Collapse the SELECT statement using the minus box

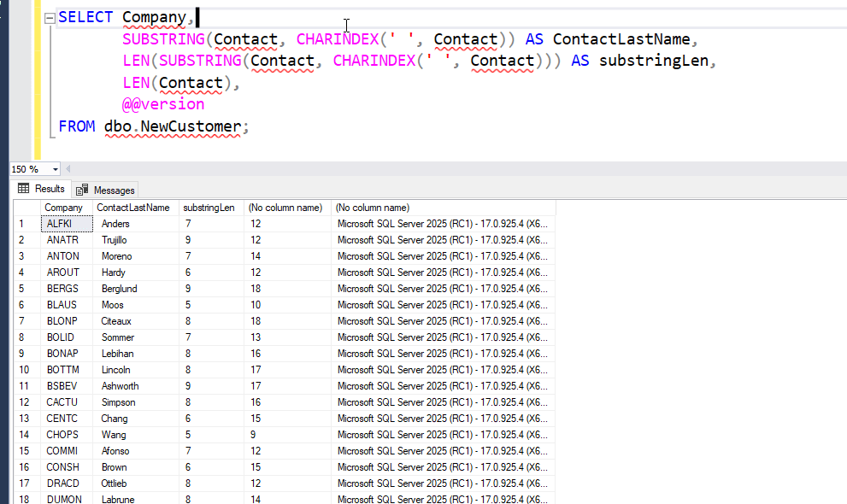tap(49, 17)
